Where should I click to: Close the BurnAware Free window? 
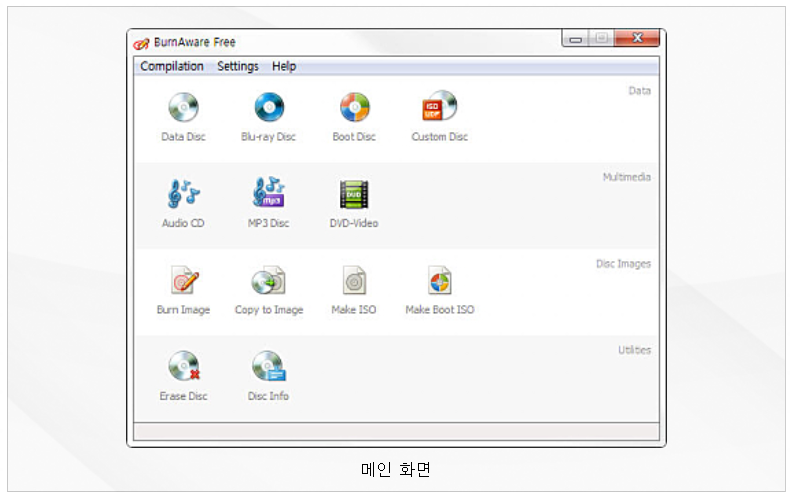(637, 38)
